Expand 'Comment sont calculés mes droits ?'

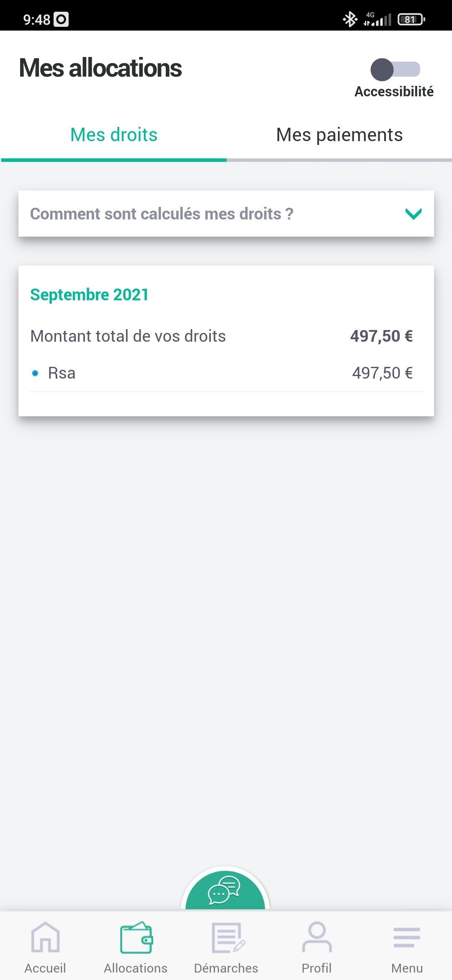click(162, 214)
